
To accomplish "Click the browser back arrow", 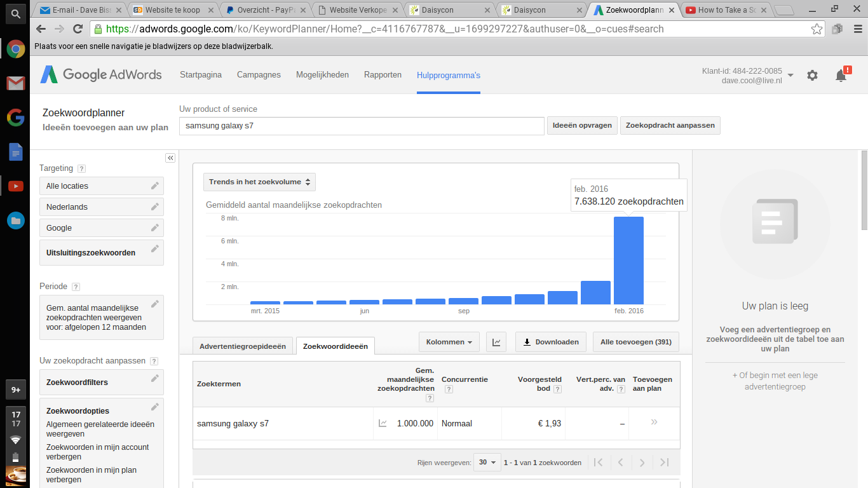I will 41,29.
